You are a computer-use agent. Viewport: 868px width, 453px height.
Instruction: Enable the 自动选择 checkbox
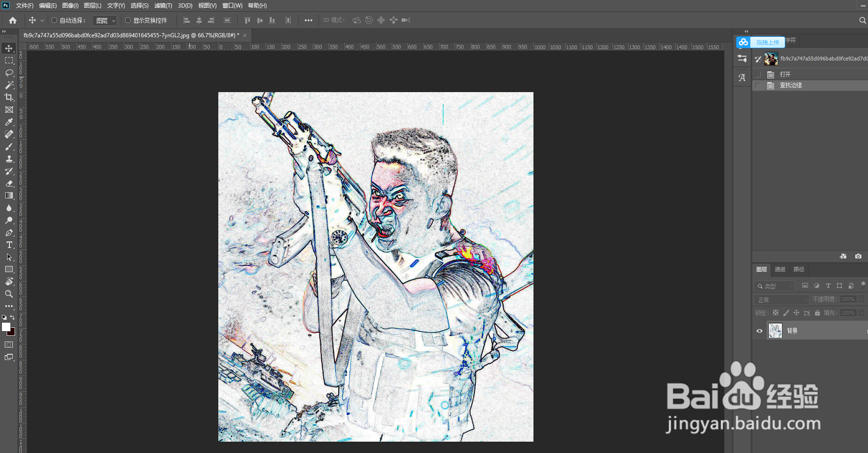(54, 20)
